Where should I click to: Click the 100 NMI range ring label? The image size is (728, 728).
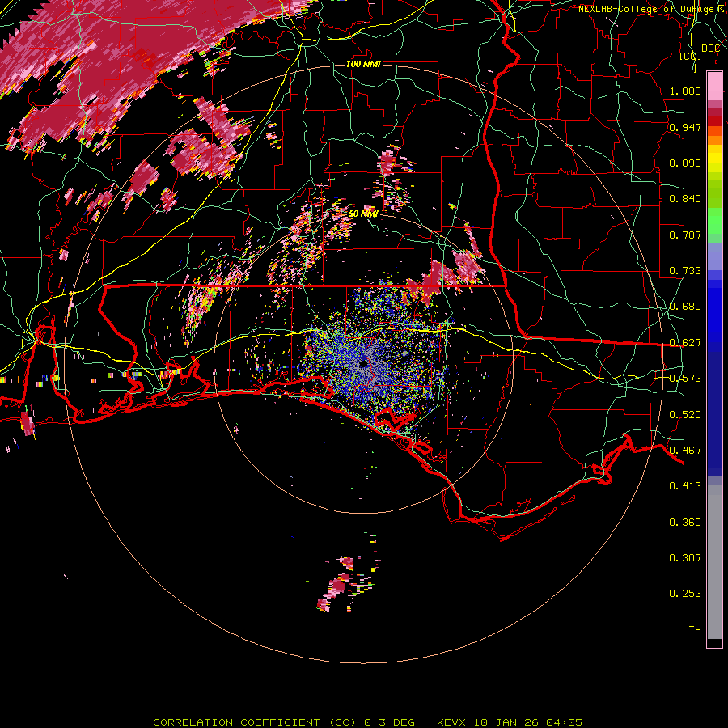[363, 64]
